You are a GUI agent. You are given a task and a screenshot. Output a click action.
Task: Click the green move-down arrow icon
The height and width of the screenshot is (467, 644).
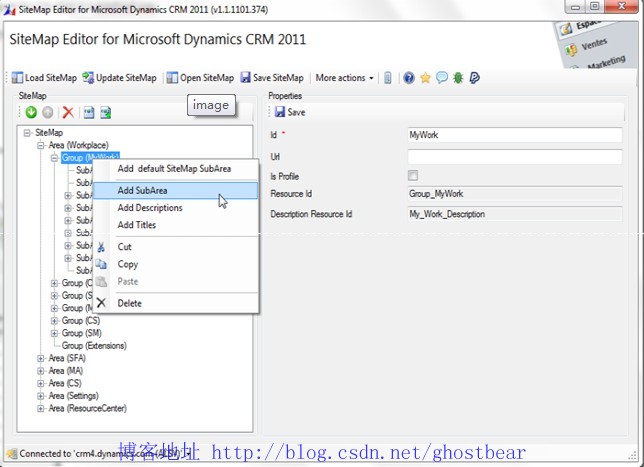(x=31, y=112)
